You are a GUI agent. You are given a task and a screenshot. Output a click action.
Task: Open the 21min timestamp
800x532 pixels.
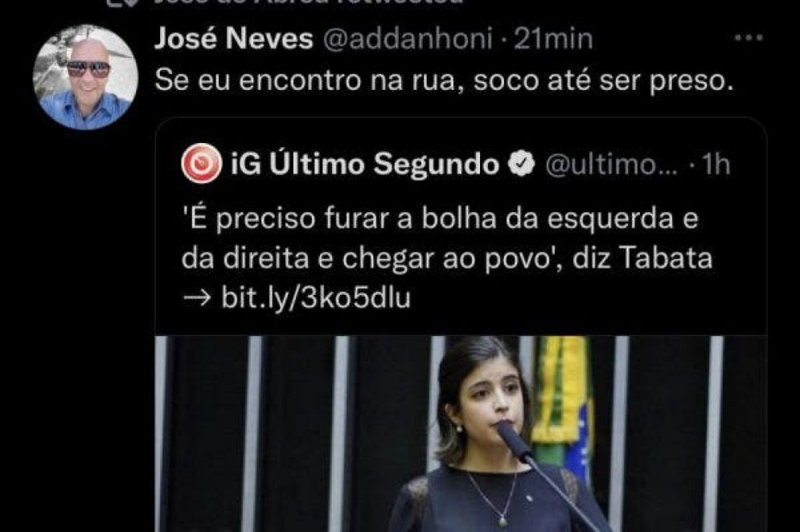(x=554, y=39)
